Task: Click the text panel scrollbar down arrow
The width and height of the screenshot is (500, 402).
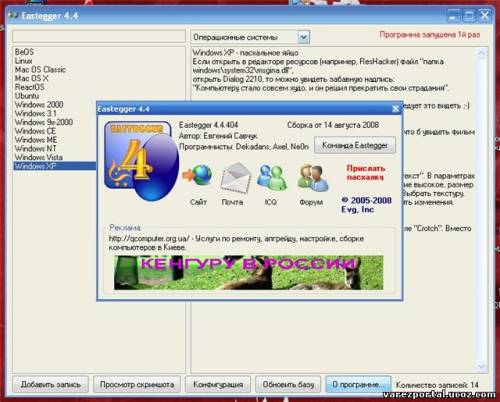Action: coord(482,366)
